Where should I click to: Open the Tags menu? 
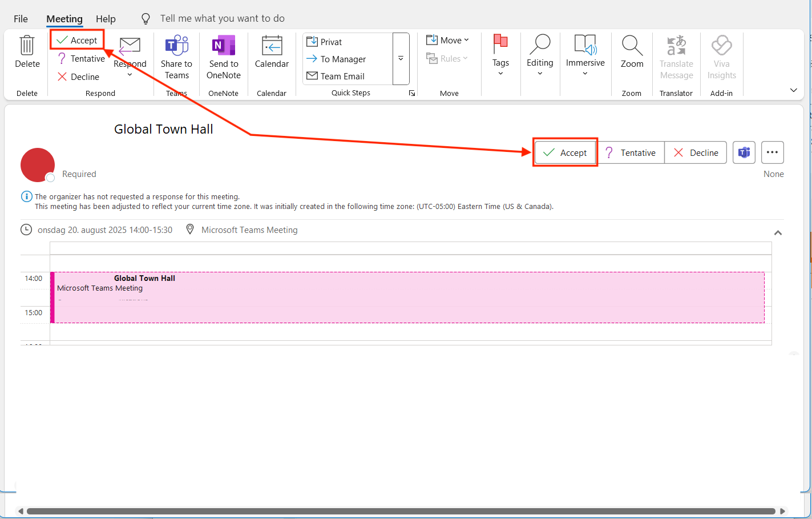tap(500, 54)
